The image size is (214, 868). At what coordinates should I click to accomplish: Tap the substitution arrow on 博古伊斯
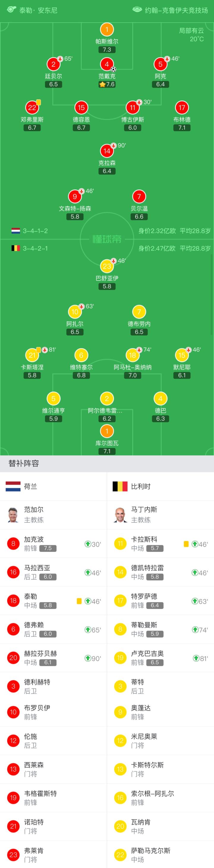(139, 102)
